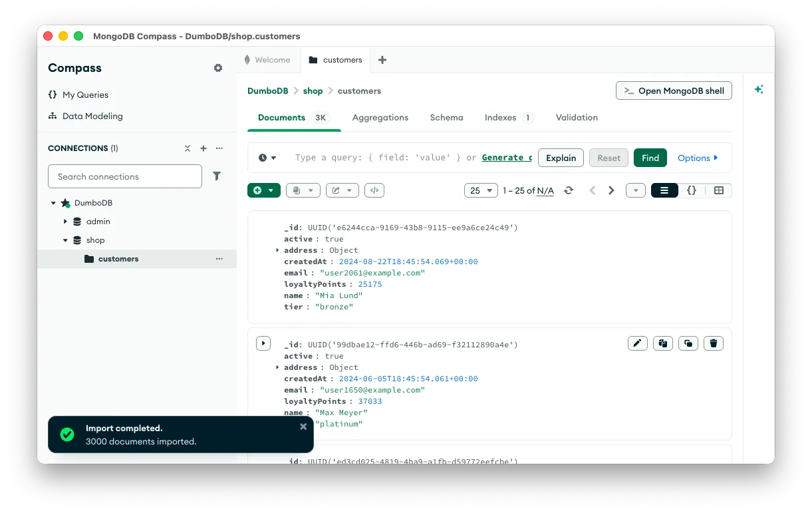Click the Search connections field

click(125, 176)
